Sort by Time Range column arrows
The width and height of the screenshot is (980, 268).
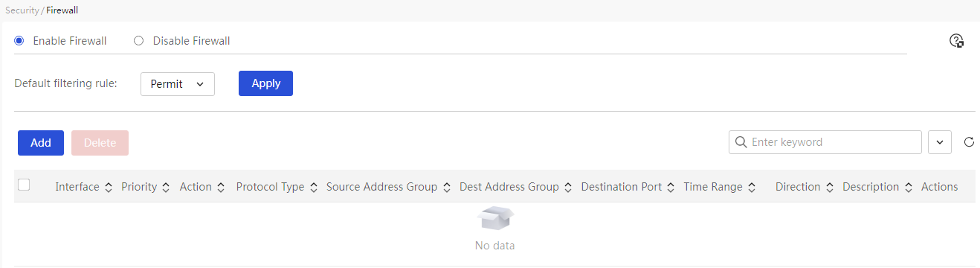(x=752, y=188)
